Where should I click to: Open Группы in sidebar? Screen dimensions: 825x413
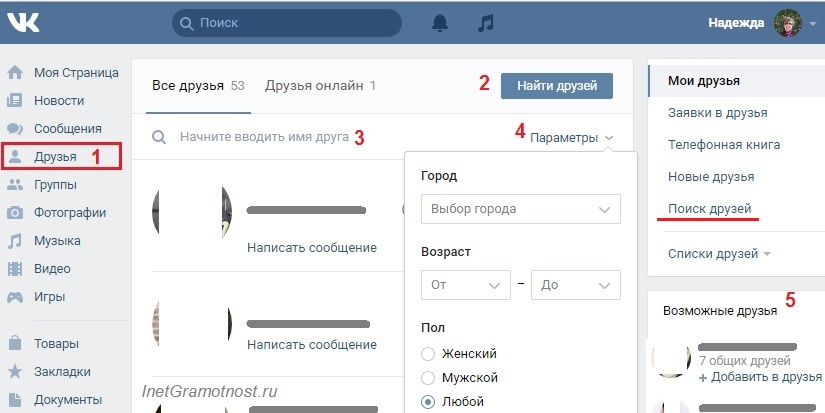click(x=55, y=185)
